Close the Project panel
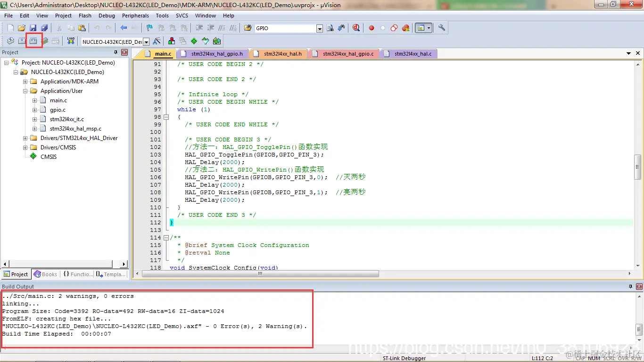This screenshot has height=362, width=644. 124,52
